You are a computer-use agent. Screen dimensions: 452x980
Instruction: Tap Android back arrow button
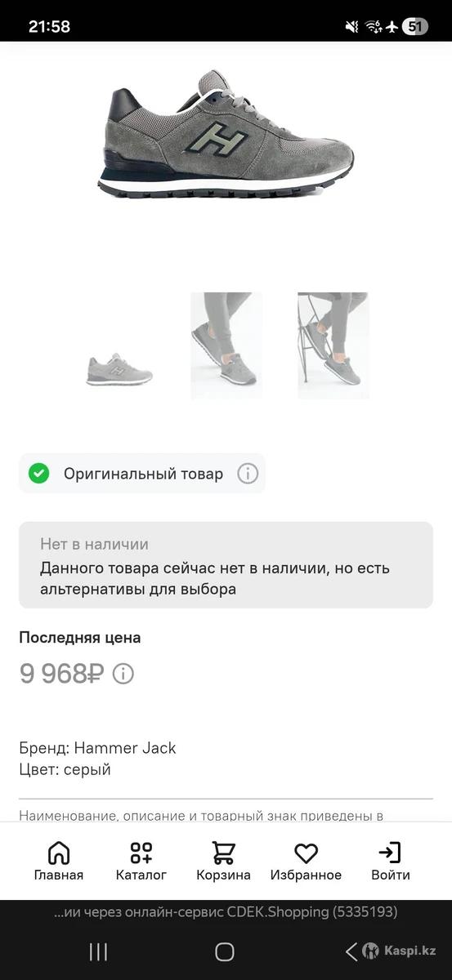tap(351, 951)
